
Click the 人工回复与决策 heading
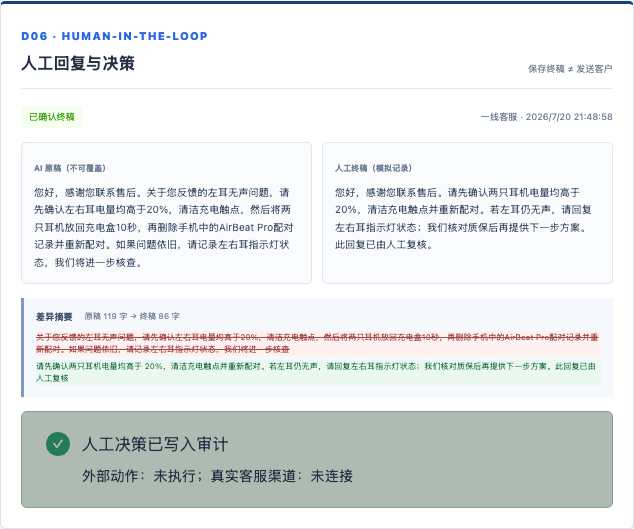tap(78, 63)
